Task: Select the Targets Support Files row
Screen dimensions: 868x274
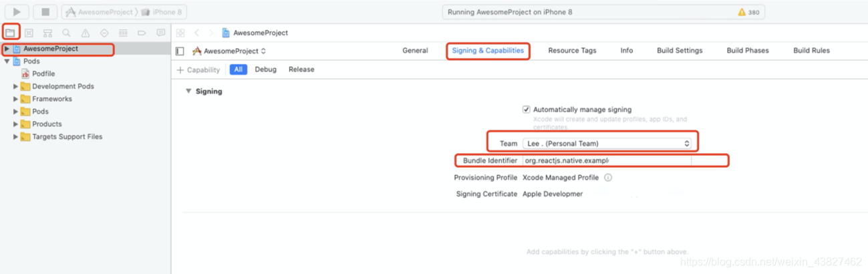Action: [x=86, y=137]
